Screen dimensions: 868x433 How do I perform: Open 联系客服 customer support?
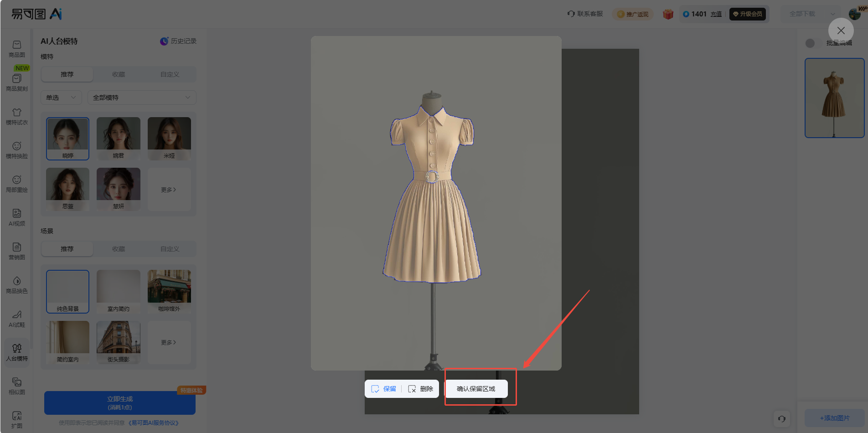point(585,14)
